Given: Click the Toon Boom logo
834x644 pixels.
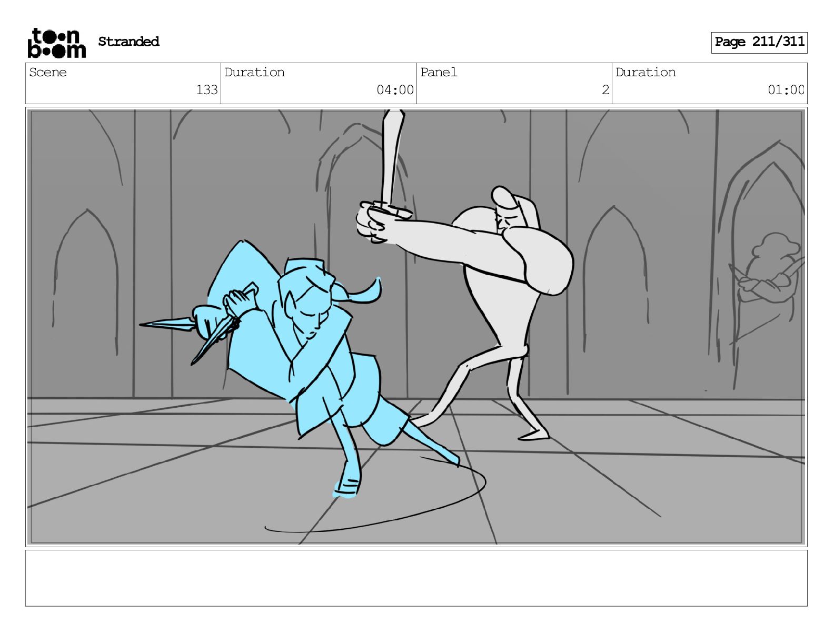Looking at the screenshot, I should coord(56,43).
